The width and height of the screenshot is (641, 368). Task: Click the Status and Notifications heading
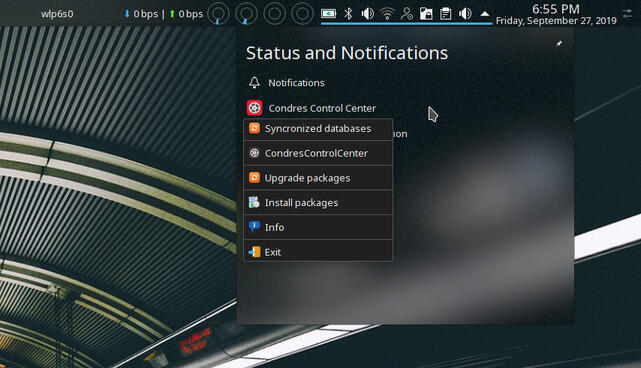(347, 53)
